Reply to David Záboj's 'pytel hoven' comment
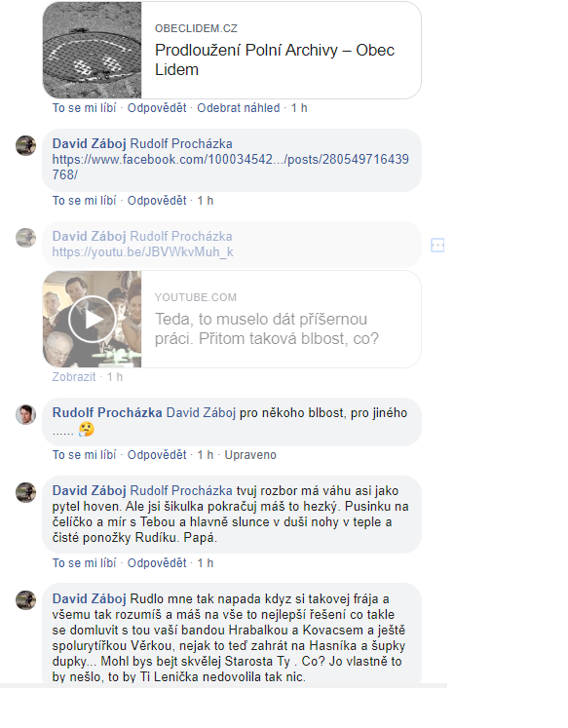 [x=157, y=563]
